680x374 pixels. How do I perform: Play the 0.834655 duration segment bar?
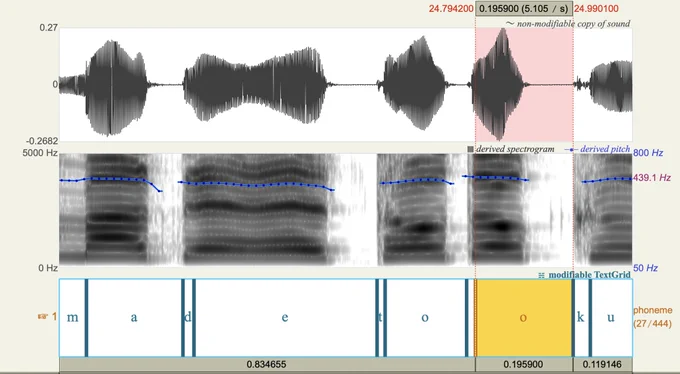(x=267, y=364)
